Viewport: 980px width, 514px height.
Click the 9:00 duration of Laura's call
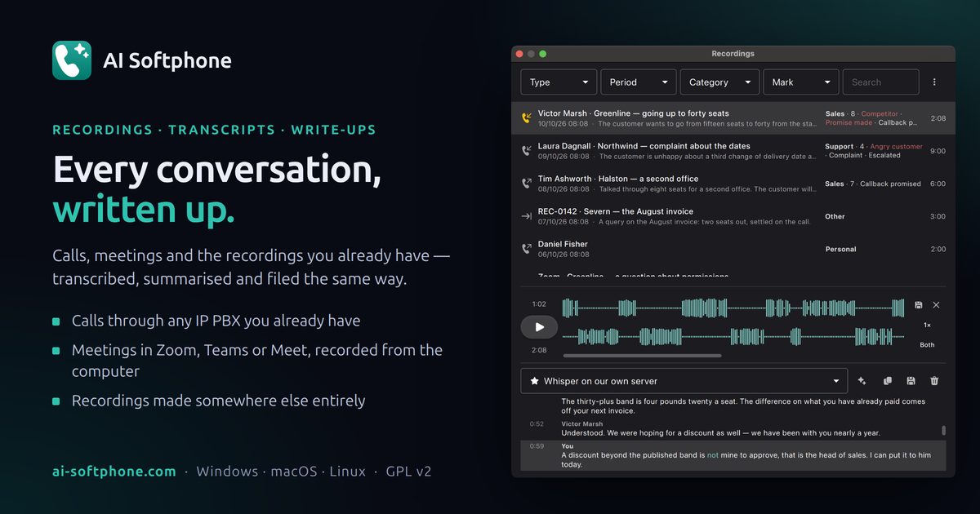(x=938, y=151)
